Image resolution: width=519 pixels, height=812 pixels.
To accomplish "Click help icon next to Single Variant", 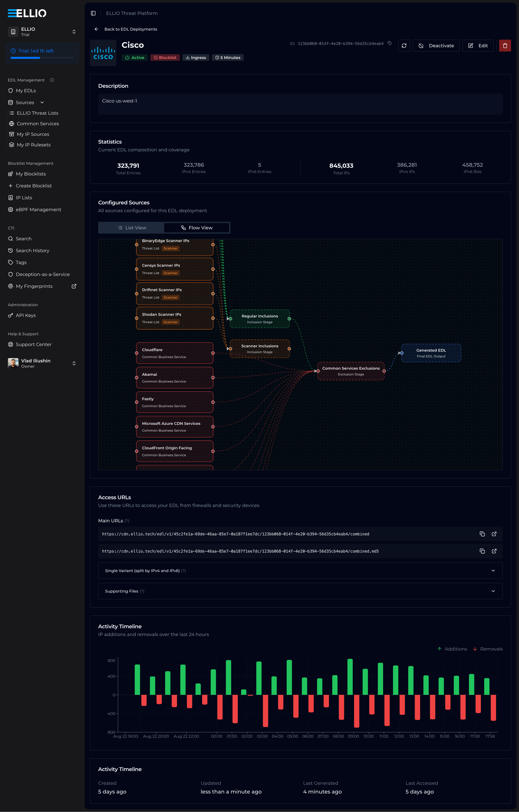I will tap(183, 571).
